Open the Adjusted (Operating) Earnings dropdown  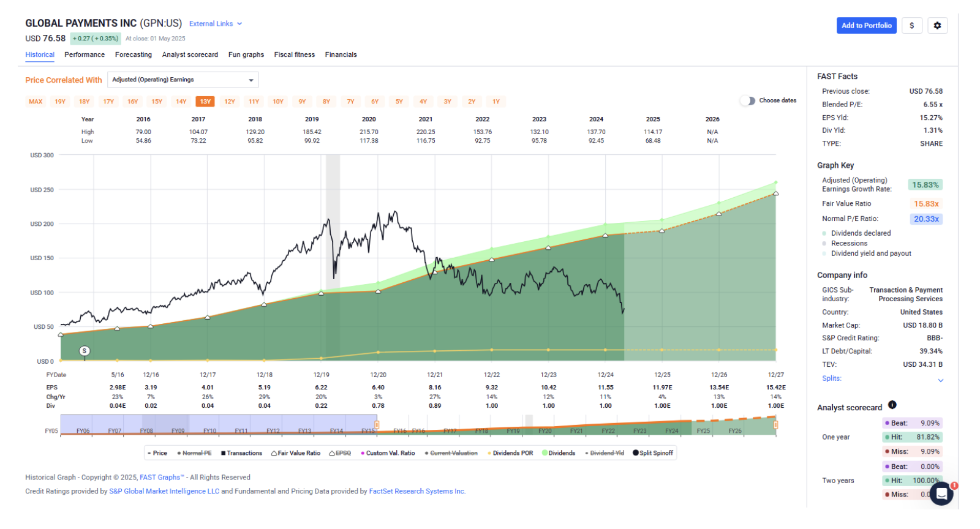[183, 80]
